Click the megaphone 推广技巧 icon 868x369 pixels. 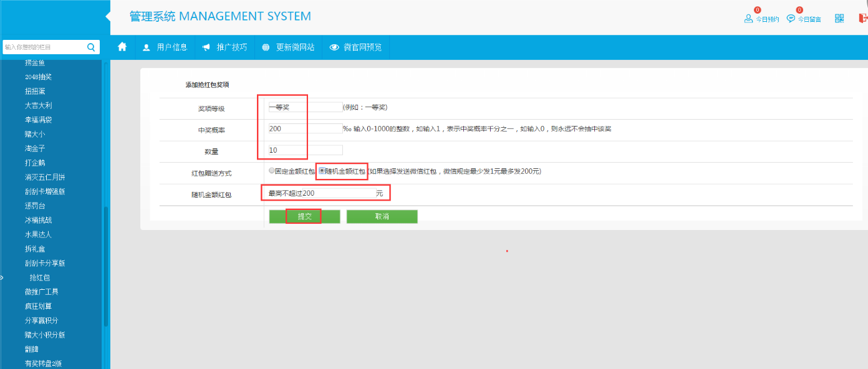coord(206,47)
